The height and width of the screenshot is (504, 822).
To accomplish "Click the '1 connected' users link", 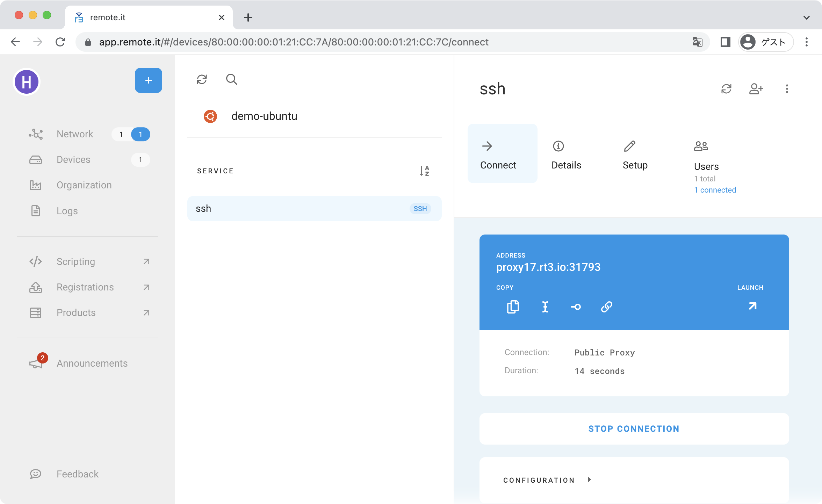I will click(x=715, y=190).
